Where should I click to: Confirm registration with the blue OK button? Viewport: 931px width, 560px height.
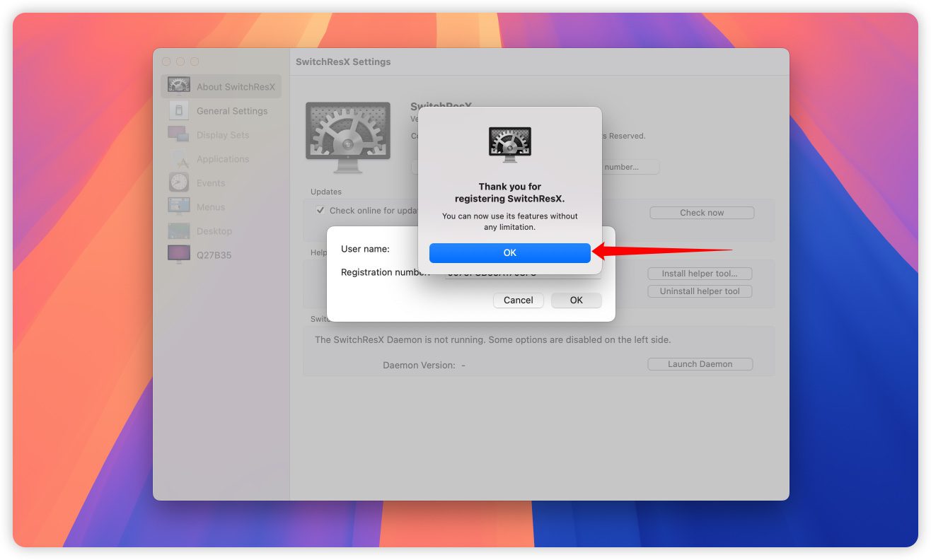click(x=509, y=253)
